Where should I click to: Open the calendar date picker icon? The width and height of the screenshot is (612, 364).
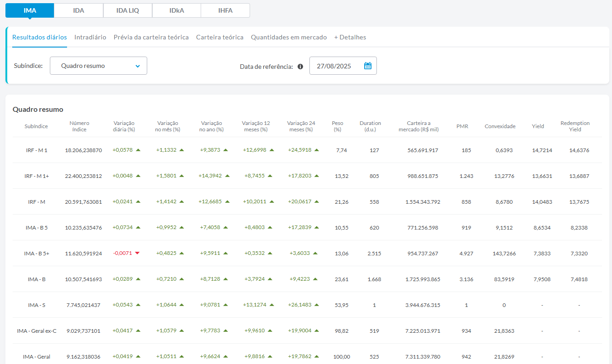[x=367, y=66]
